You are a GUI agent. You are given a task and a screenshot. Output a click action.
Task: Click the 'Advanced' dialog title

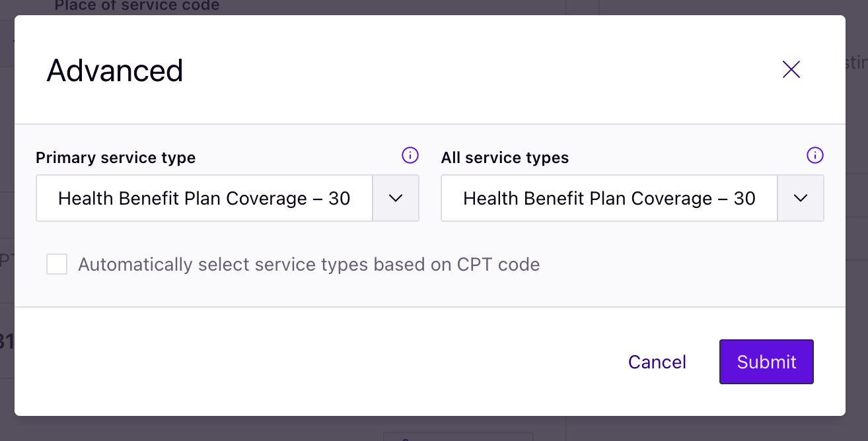tap(115, 70)
